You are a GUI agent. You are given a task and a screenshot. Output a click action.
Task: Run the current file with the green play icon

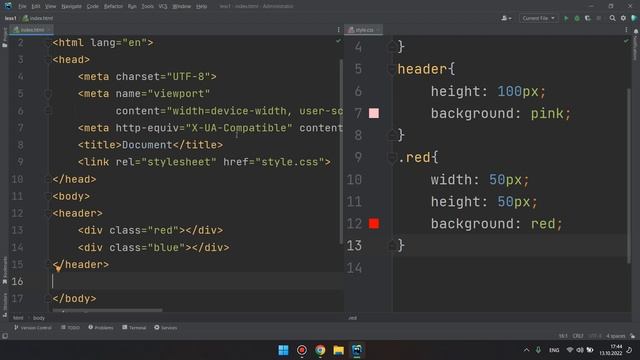click(566, 18)
